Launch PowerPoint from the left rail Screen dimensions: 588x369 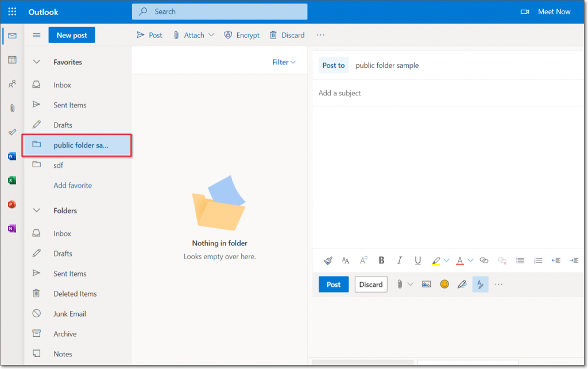coord(12,205)
